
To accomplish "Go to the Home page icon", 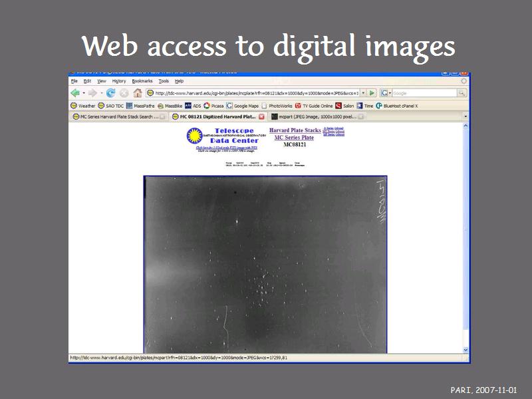I will pyautogui.click(x=138, y=92).
